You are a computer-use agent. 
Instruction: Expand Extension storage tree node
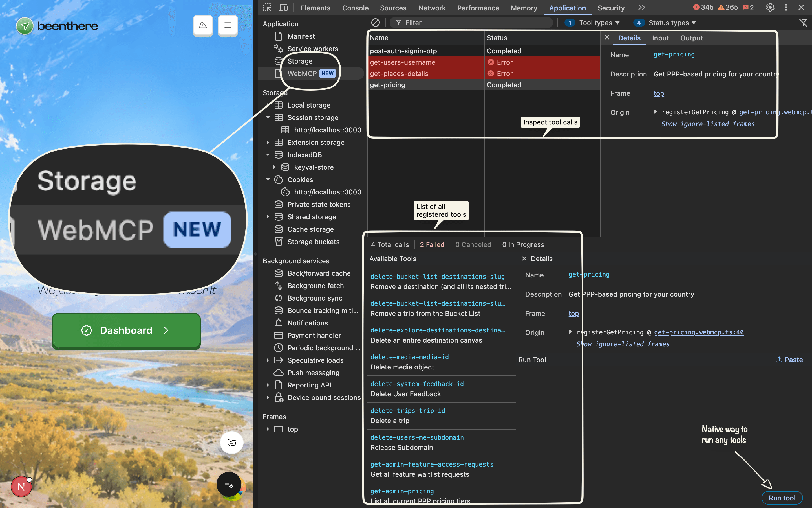[x=268, y=142]
